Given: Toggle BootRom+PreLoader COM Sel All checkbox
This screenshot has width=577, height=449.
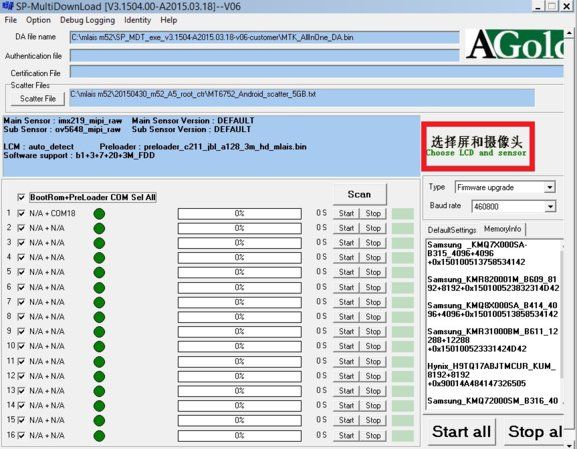Looking at the screenshot, I should click(x=21, y=197).
